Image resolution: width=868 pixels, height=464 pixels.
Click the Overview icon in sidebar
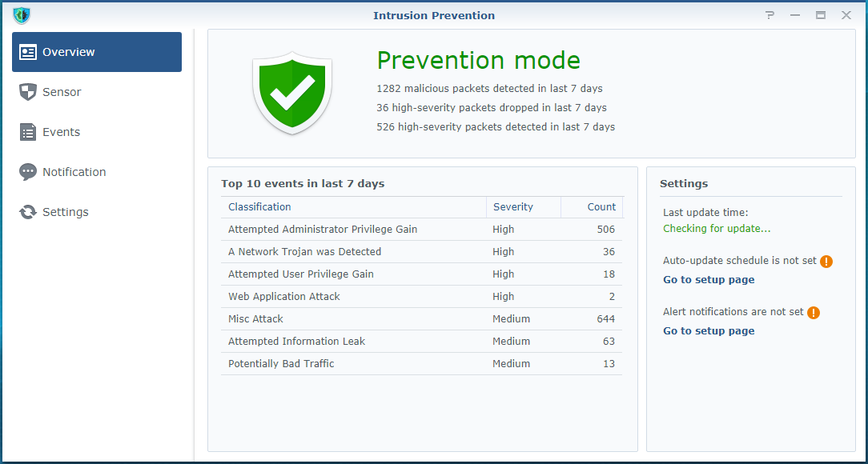click(x=28, y=52)
